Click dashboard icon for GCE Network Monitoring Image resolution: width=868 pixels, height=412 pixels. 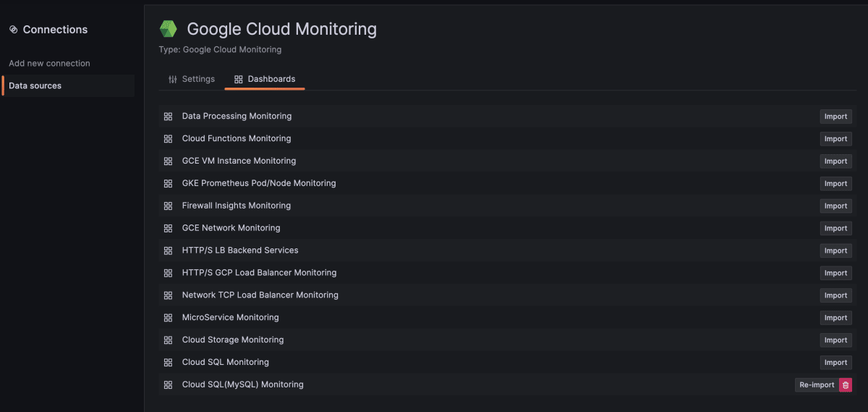coord(168,228)
